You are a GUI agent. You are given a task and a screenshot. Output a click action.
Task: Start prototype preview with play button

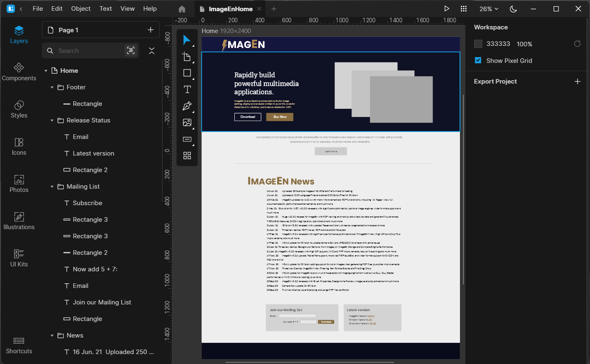coord(447,9)
